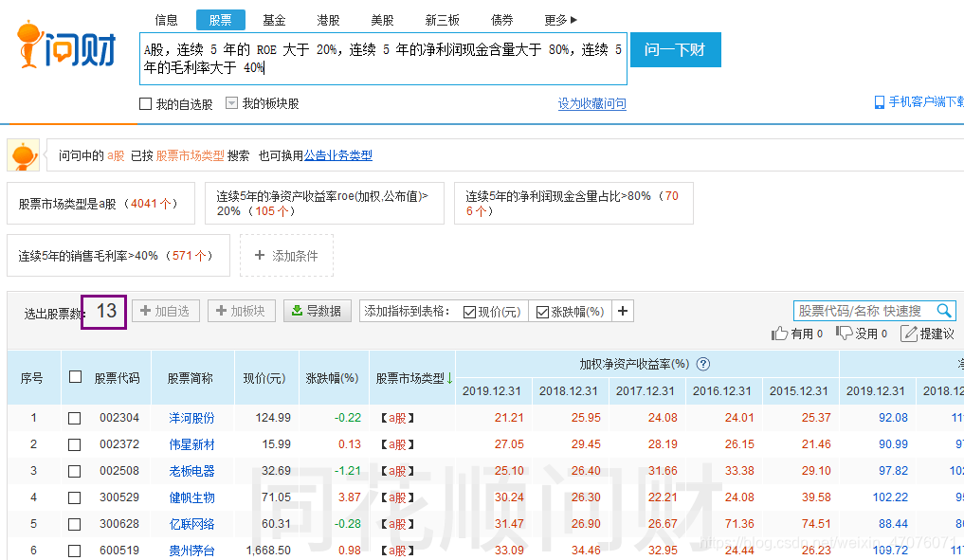Click the 股票代码/名称 快速搜 input field
Viewport: 964px width, 560px height.
tap(865, 311)
